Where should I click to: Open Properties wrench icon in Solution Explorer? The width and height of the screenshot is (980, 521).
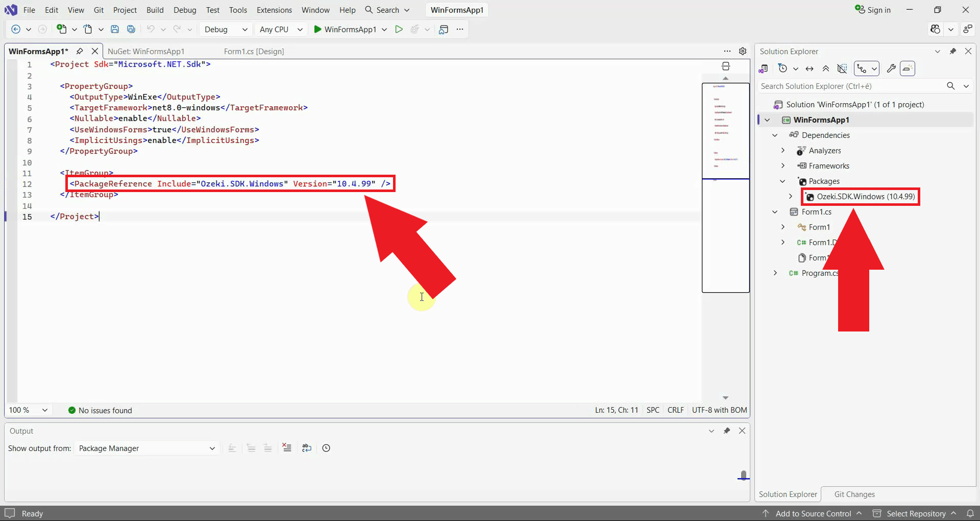click(891, 68)
